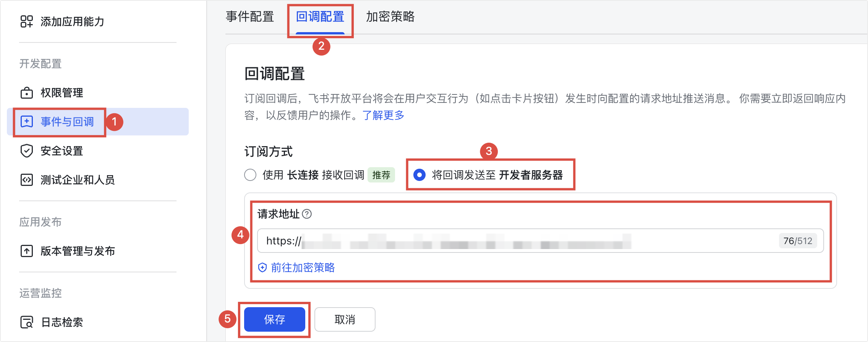Click the 添加应用能力 grid-plus icon
Screen dimensions: 868x342
[x=27, y=21]
